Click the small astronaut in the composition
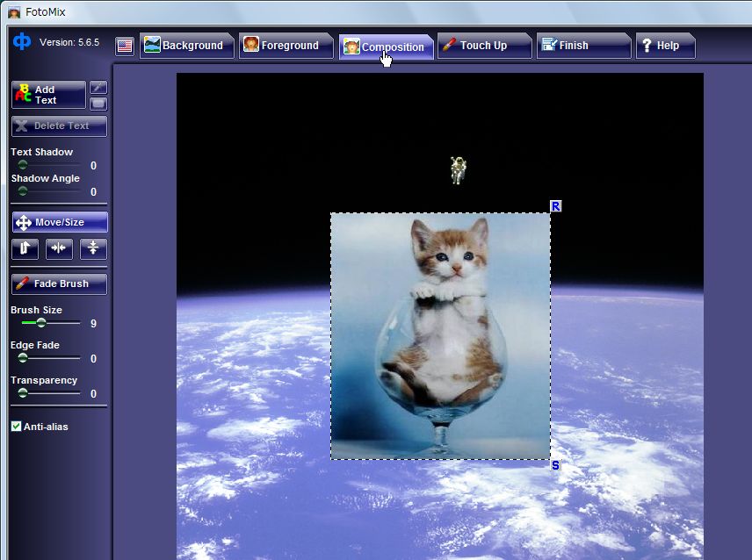This screenshot has width=752, height=560. point(458,170)
